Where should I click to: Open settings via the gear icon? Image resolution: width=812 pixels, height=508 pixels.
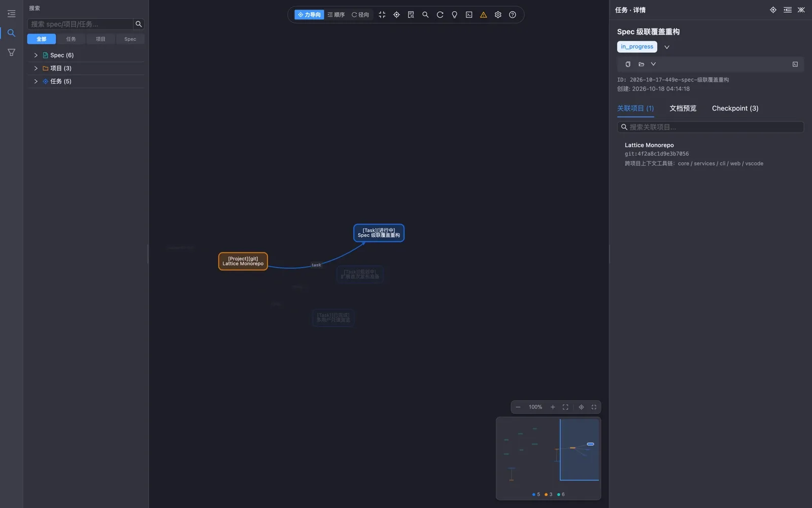pos(498,15)
